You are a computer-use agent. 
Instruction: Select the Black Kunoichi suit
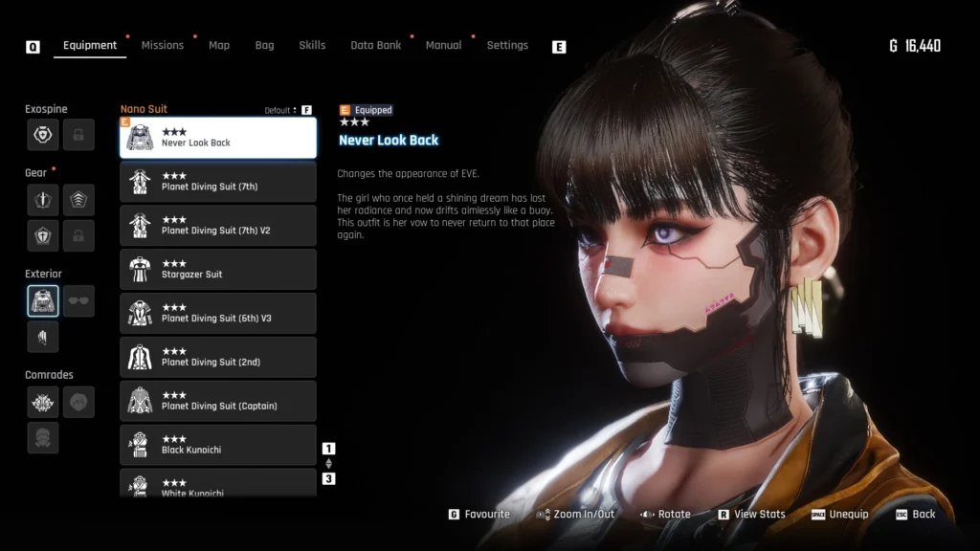[218, 445]
